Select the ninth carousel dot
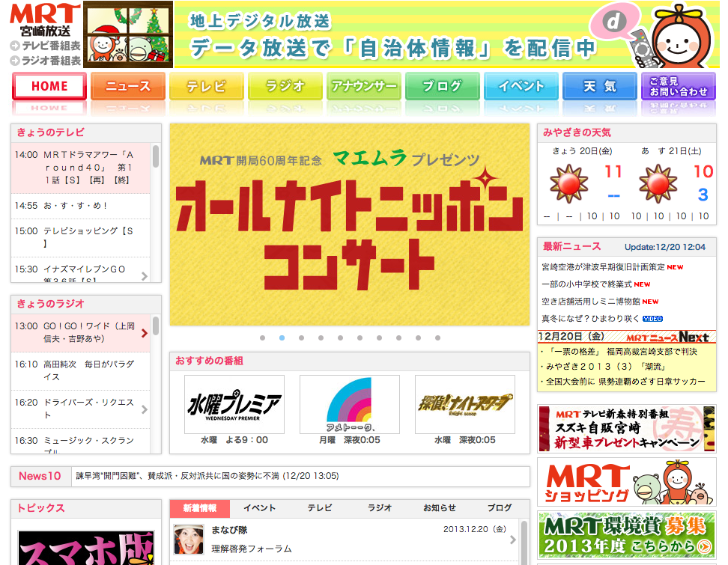This screenshot has width=728, height=565. click(x=419, y=338)
